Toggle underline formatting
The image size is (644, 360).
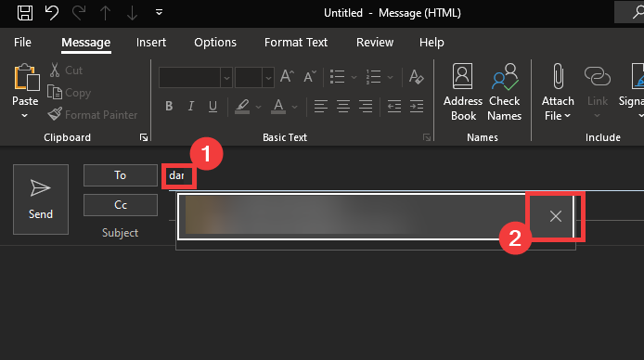213,107
